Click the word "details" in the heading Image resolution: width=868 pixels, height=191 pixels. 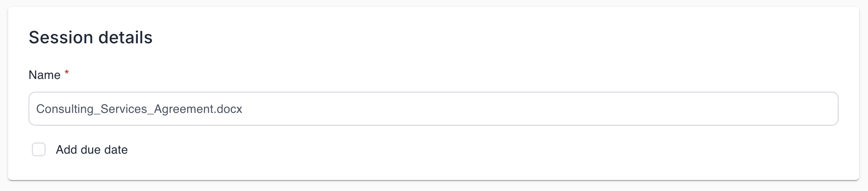point(126,37)
